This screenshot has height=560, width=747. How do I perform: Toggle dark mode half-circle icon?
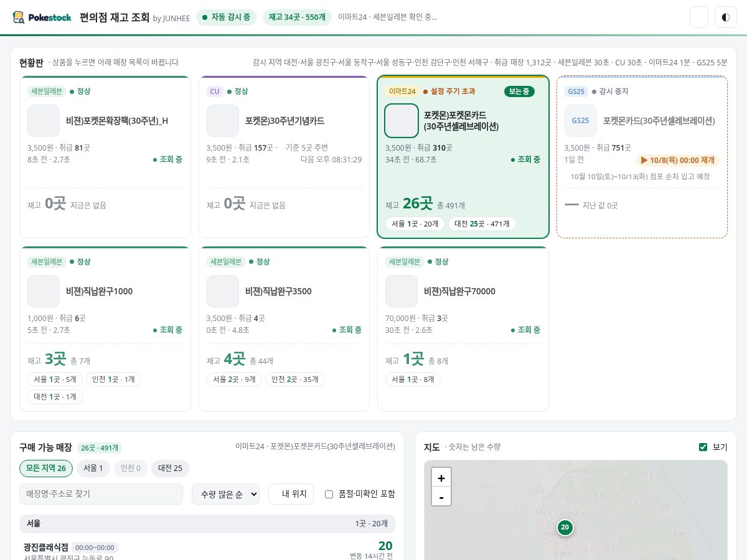tap(726, 17)
